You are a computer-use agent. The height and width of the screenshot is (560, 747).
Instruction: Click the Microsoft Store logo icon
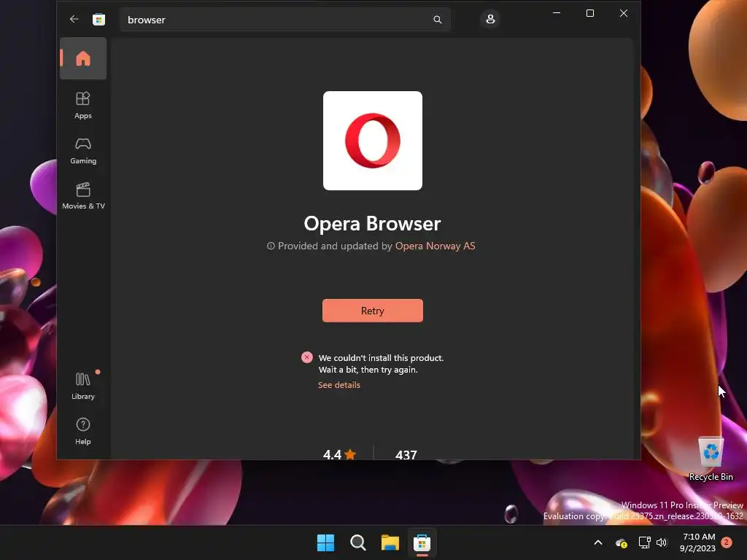coord(98,20)
